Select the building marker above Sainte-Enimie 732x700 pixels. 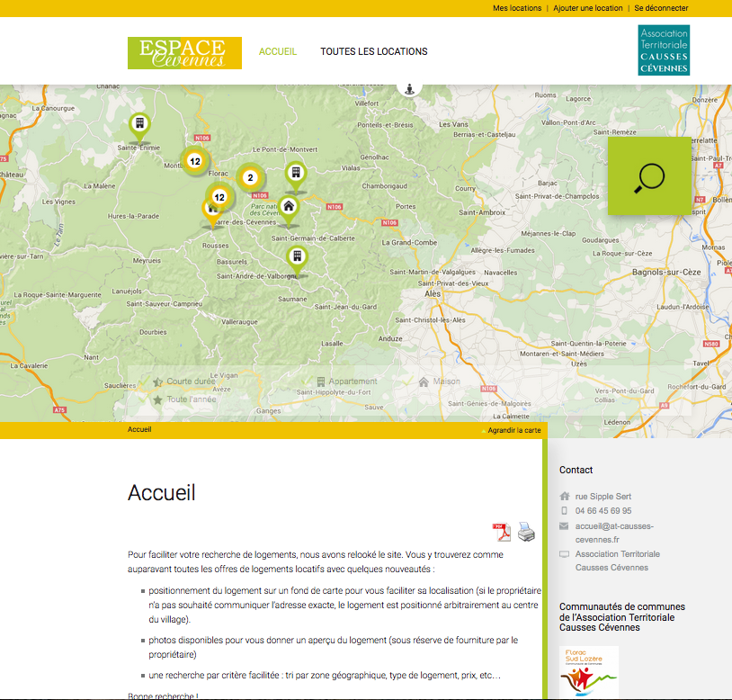139,127
